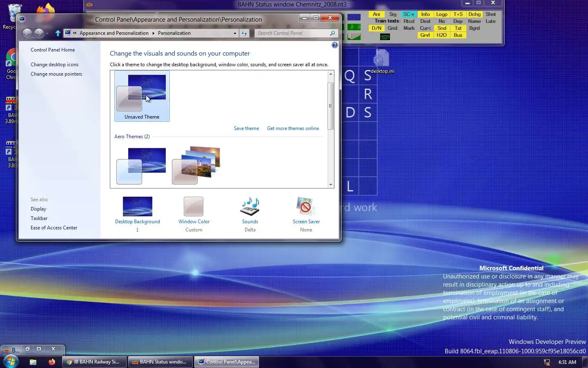Click the back navigation arrow in Control Panel
The height and width of the screenshot is (368, 588).
27,33
